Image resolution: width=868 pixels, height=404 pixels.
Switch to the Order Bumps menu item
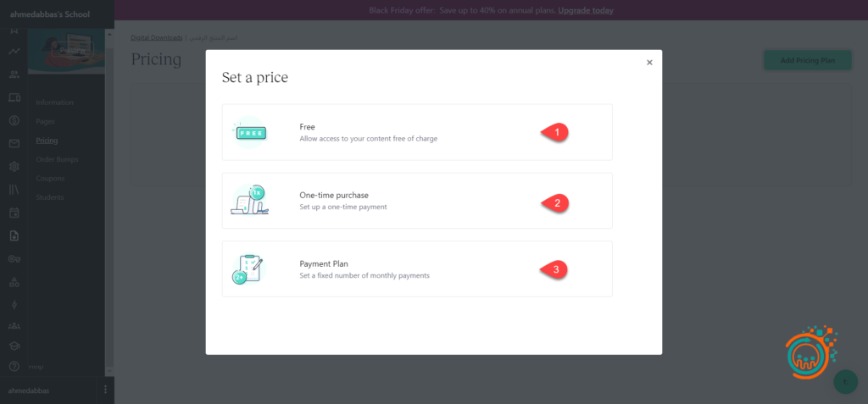pyautogui.click(x=56, y=159)
